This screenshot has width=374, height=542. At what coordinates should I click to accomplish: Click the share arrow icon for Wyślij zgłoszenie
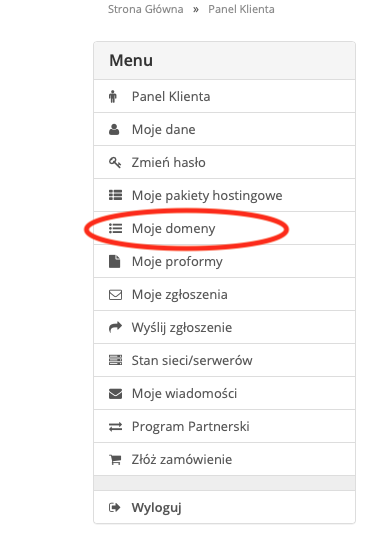[115, 327]
